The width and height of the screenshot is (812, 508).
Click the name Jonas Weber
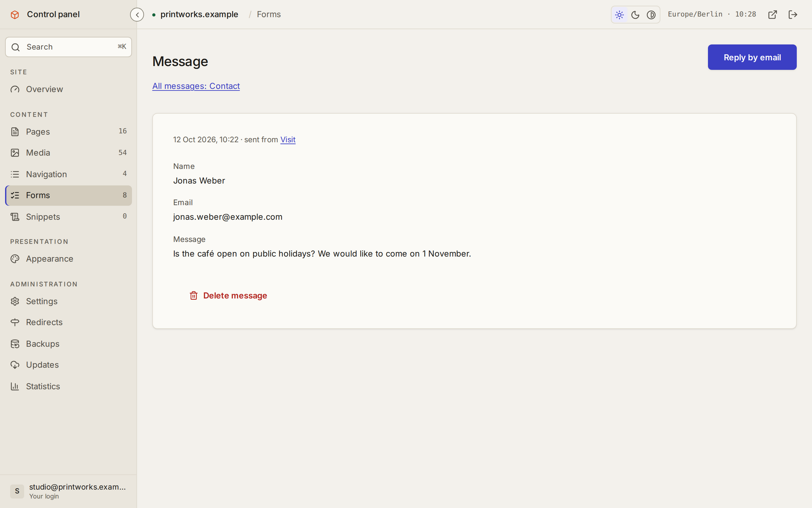coord(199,181)
